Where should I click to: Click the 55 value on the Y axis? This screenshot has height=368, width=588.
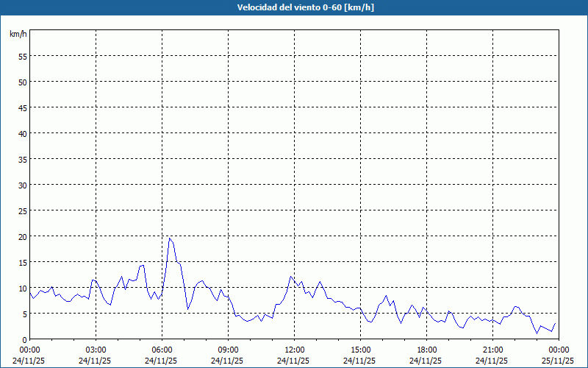[x=22, y=56]
